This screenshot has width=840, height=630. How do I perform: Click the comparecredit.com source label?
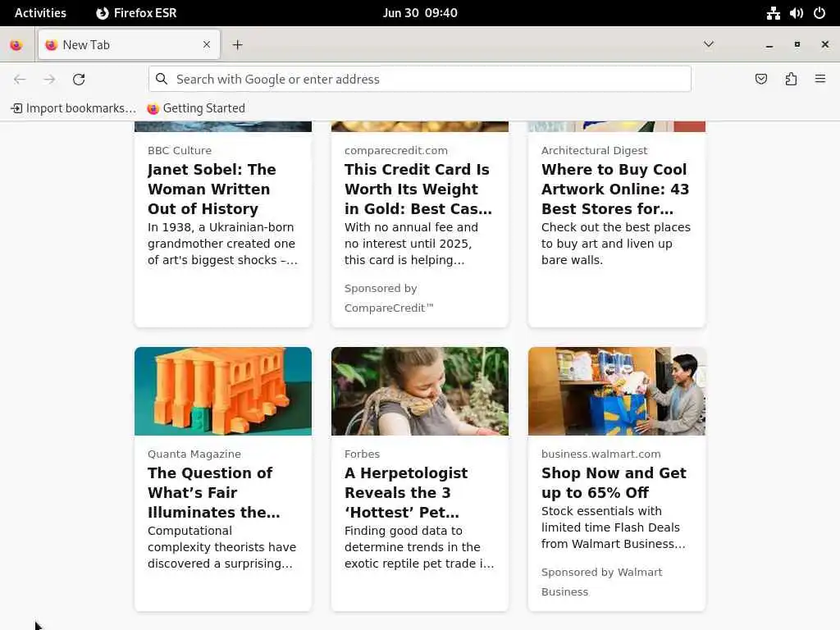(x=396, y=151)
